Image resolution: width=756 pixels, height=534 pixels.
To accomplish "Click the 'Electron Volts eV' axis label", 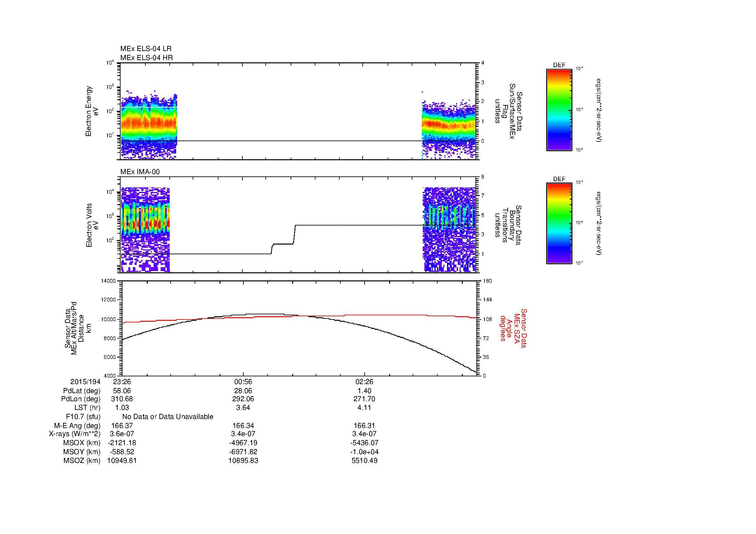I will coord(92,225).
